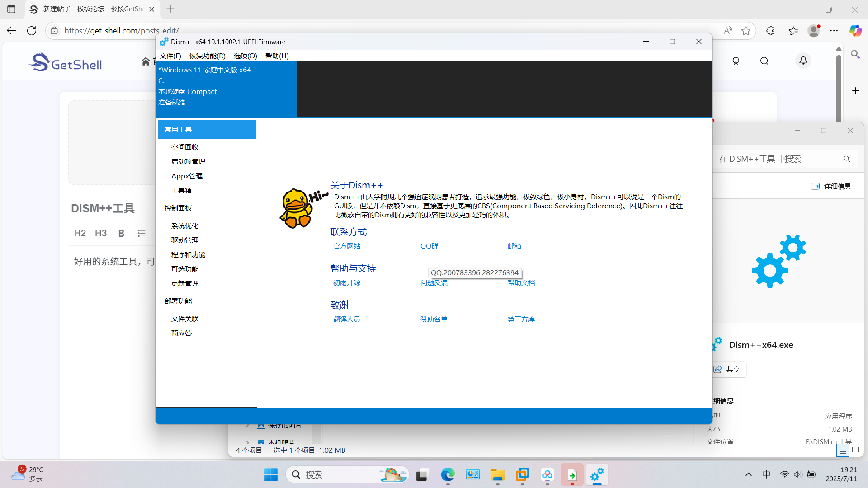This screenshot has height=488, width=868.
Task: Click the 第三方库 link
Action: click(x=521, y=319)
